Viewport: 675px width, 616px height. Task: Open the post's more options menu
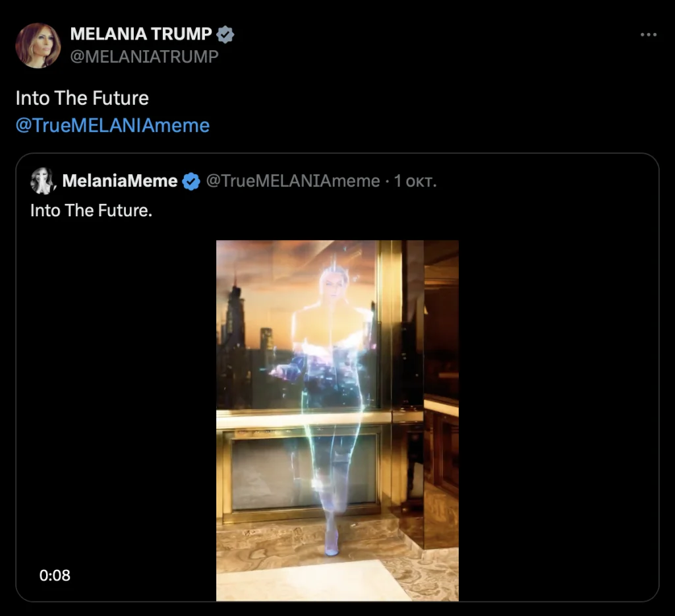click(x=649, y=35)
